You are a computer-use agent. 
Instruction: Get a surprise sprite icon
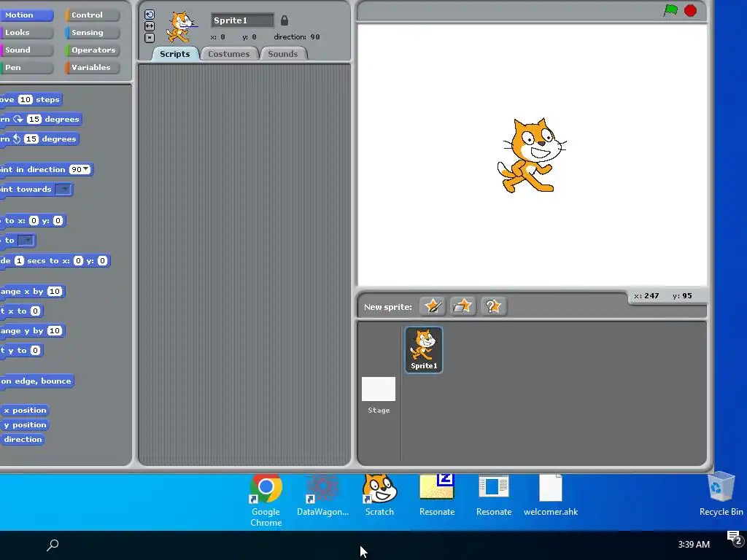493,306
